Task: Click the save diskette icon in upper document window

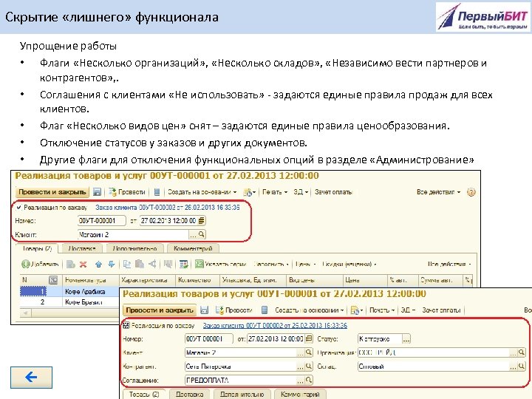Action: click(97, 192)
